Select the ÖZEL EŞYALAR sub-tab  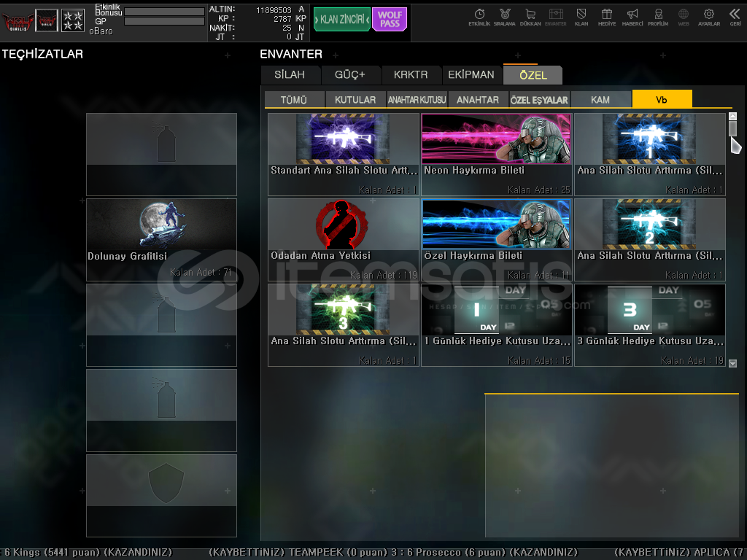pos(539,99)
